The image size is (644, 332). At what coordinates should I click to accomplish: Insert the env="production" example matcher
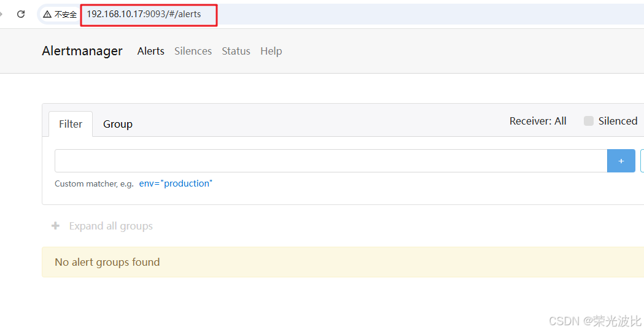click(176, 183)
